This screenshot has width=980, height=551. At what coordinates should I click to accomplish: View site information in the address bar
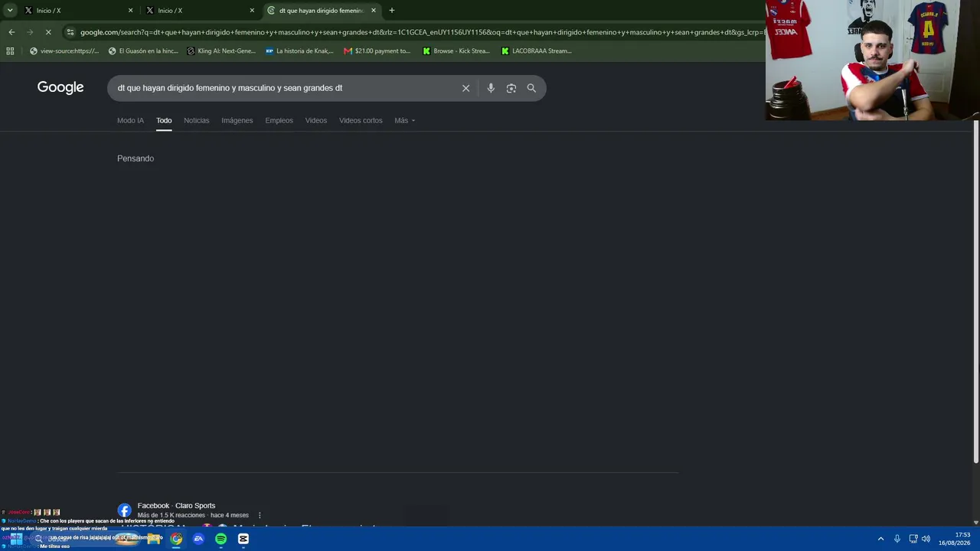click(70, 32)
